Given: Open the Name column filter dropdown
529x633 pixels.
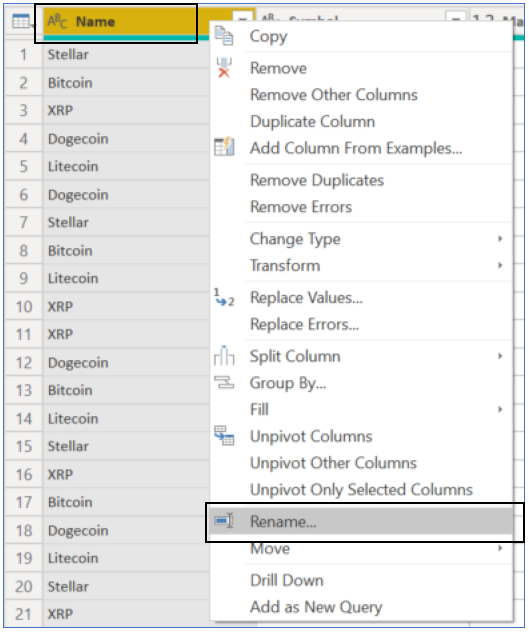Looking at the screenshot, I should tap(243, 19).
